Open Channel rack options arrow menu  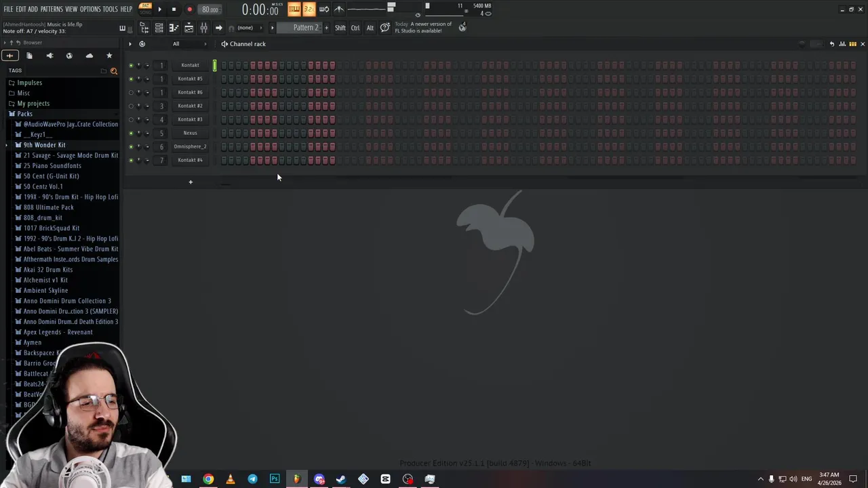130,44
